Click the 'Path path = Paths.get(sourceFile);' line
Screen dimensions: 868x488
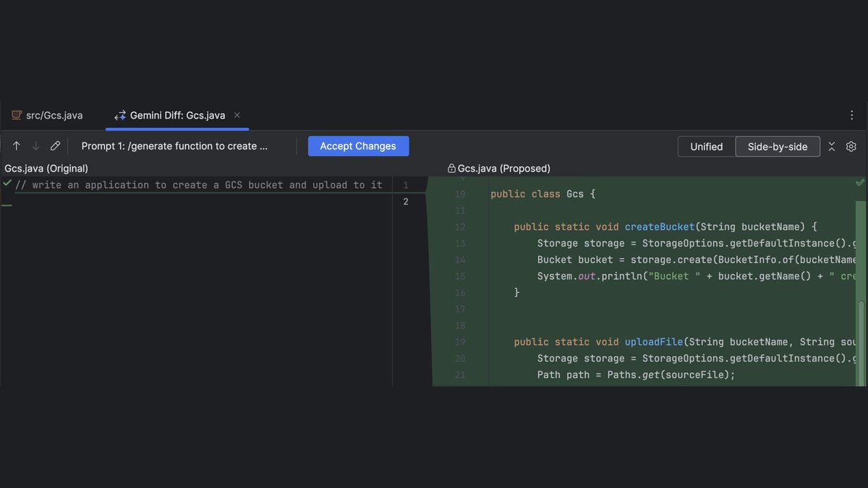point(636,374)
